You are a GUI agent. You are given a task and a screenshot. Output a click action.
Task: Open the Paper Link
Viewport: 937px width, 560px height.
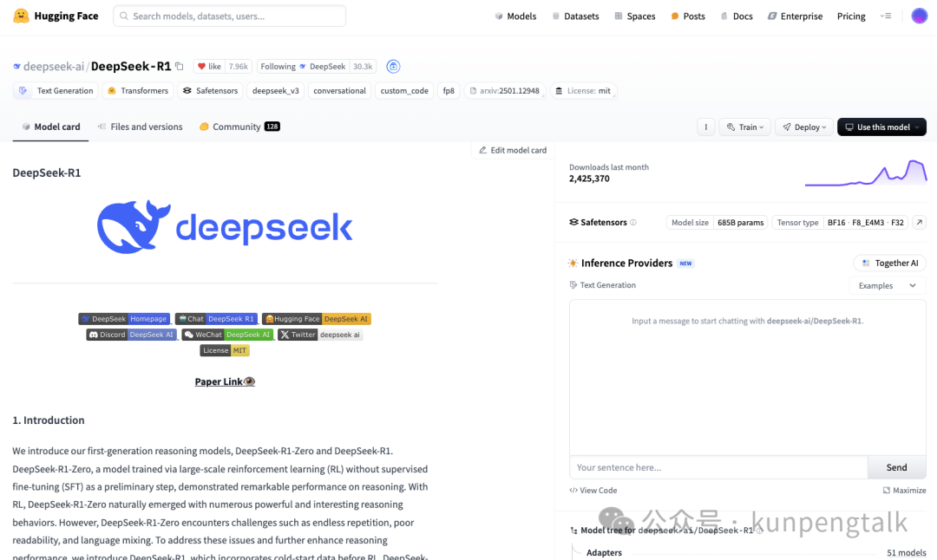tap(225, 381)
